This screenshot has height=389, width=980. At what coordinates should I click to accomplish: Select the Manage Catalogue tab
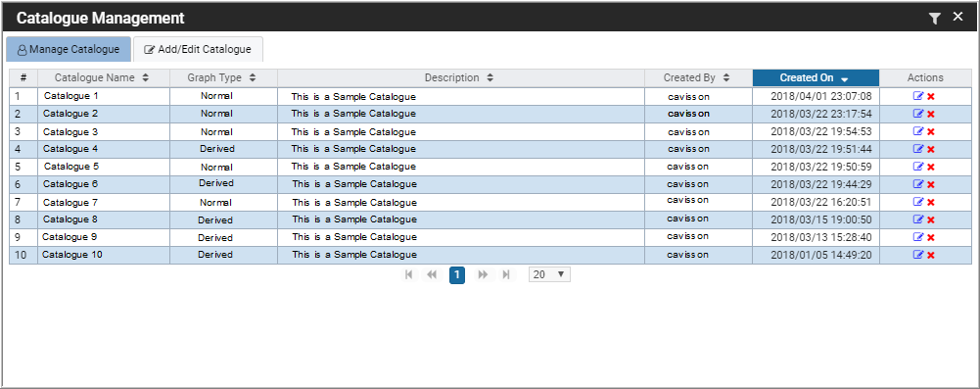pos(69,49)
